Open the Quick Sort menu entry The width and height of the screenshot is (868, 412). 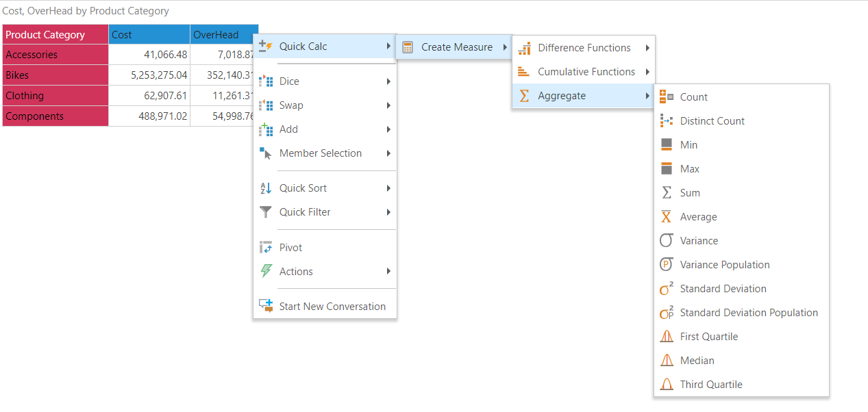point(303,188)
